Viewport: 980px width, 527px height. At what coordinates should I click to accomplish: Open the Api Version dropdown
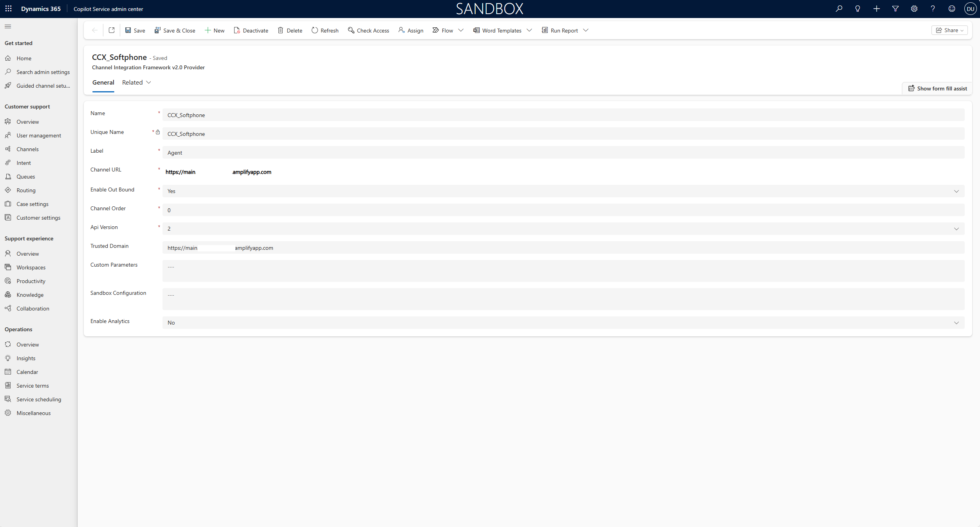coord(956,229)
